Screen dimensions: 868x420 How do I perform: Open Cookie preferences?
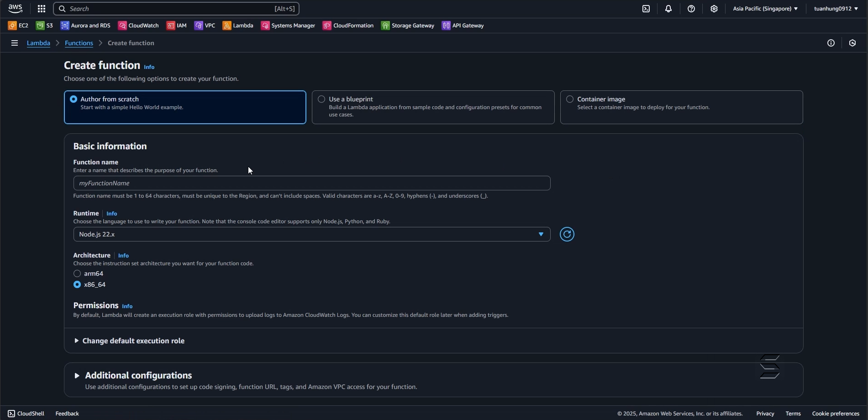(836, 414)
